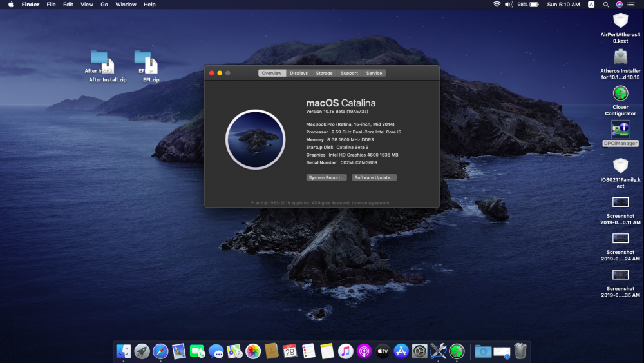Select the Screenshot 2019-0...0.11 AM thumbnail
Screen dimensions: 644x363
click(x=620, y=202)
